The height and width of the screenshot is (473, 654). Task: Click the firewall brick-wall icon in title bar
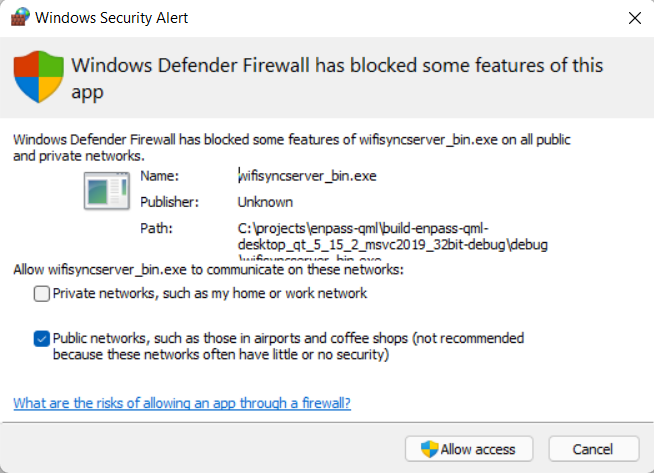tap(20, 17)
